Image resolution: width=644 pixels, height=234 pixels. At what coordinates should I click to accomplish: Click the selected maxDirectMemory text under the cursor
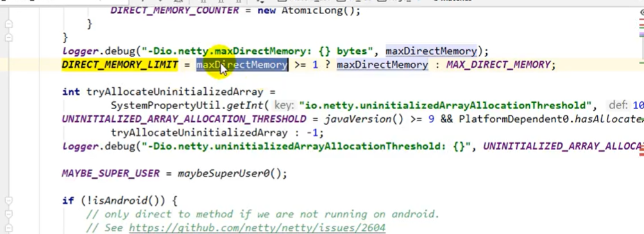(242, 65)
